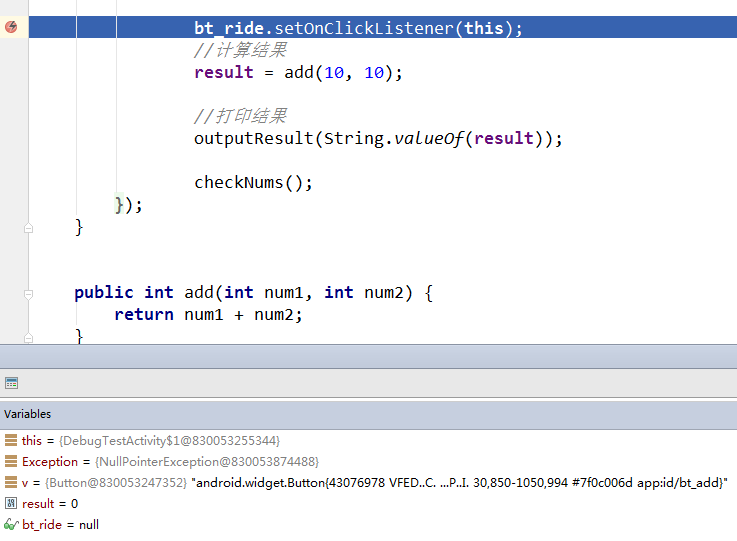Collapse the add method fold marker
The width and height of the screenshot is (737, 541).
[x=28, y=295]
